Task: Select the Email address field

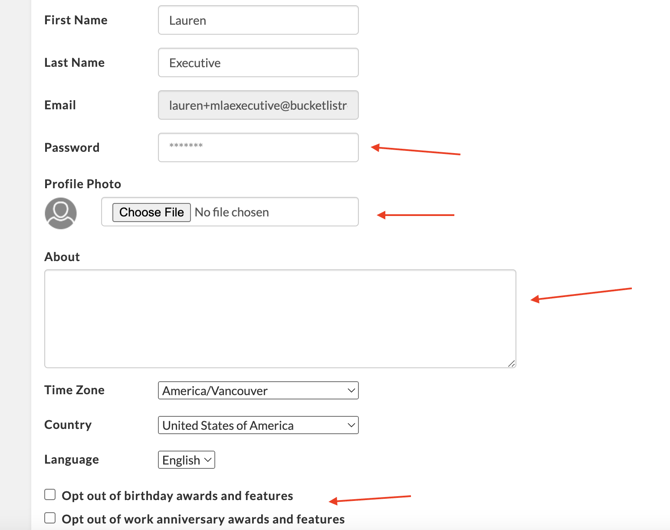Action: (x=258, y=105)
